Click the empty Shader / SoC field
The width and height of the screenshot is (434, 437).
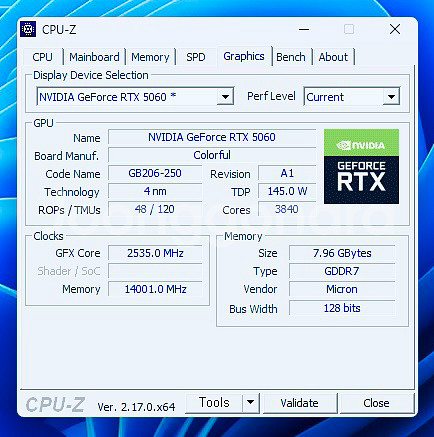155,271
